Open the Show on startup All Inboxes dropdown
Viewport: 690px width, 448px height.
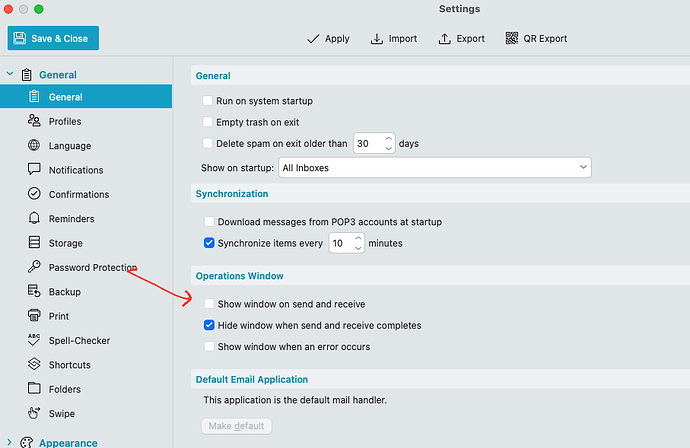click(x=435, y=168)
